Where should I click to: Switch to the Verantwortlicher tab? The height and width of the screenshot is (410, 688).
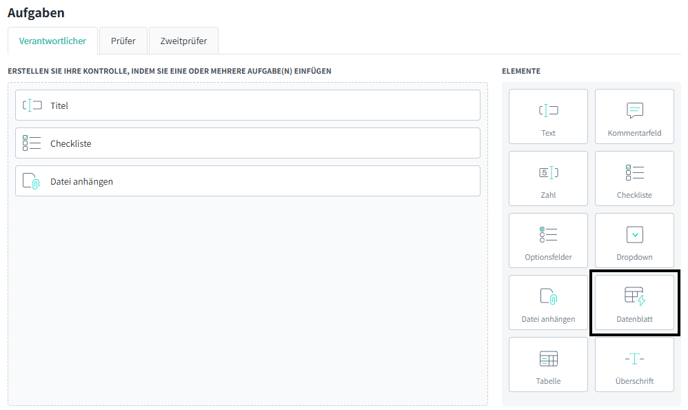52,41
